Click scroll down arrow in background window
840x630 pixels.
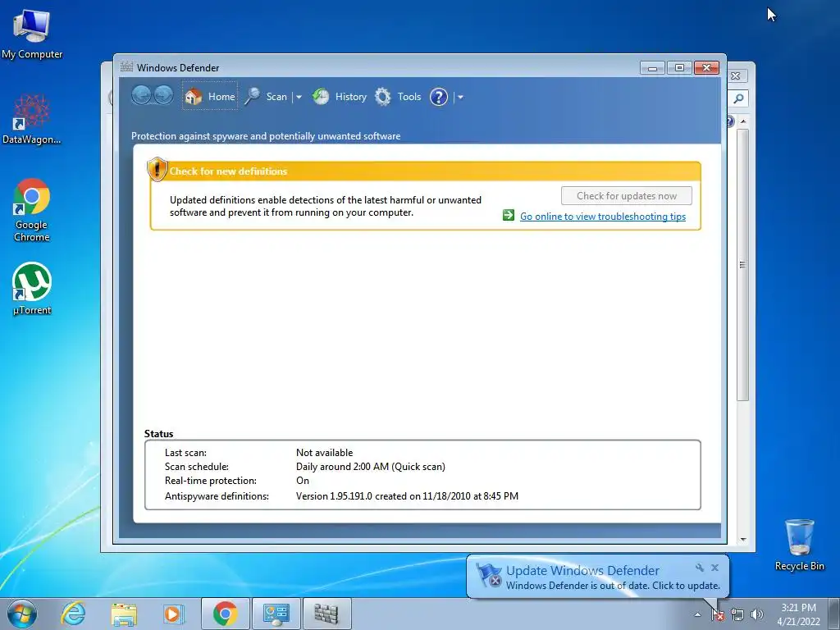coord(743,540)
